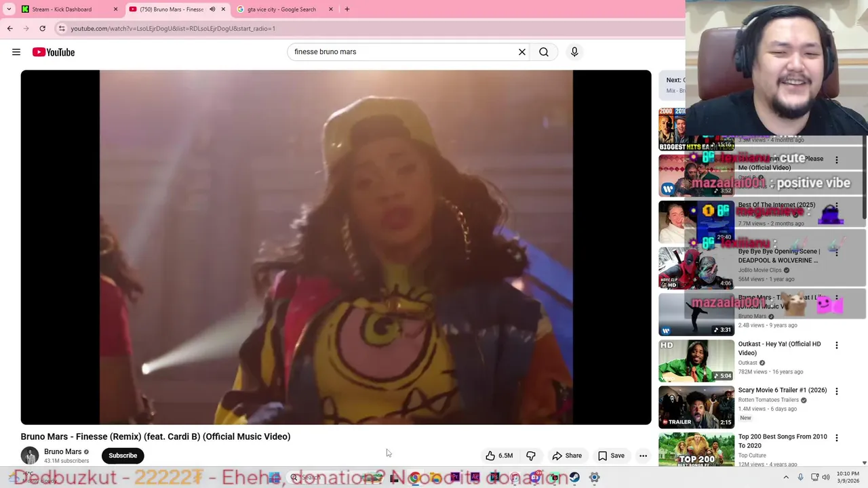Open the YouTube hamburger guide menu
Screen dimensions: 868x488
pyautogui.click(x=16, y=52)
